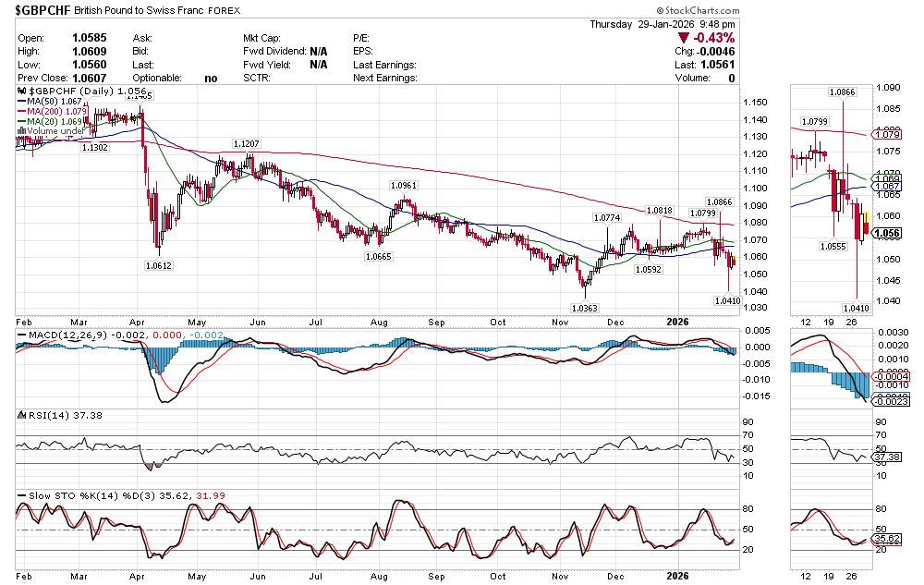
Task: Click the red down-triangle change indicator
Action: pos(684,38)
